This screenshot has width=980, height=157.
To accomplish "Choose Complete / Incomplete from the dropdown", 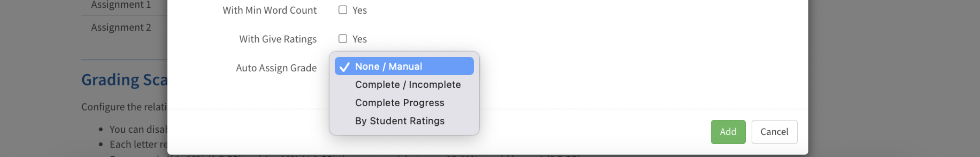I will (408, 84).
